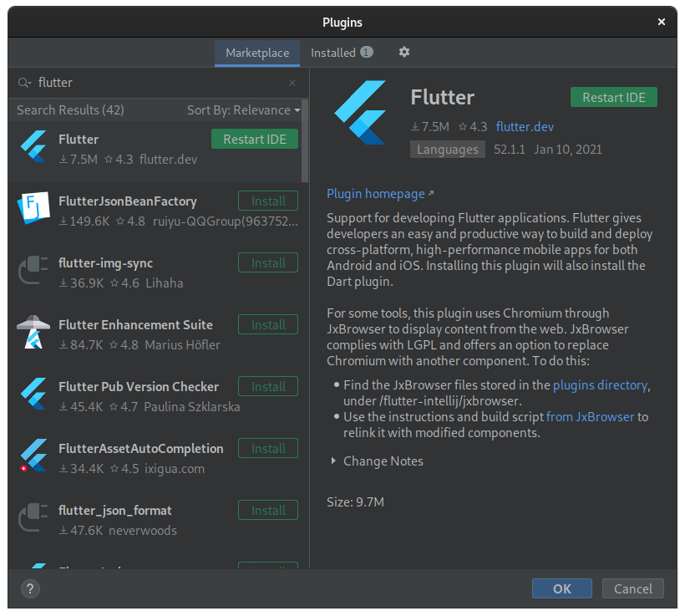Click the Installed tab count badge
The image size is (685, 616).
tap(367, 52)
